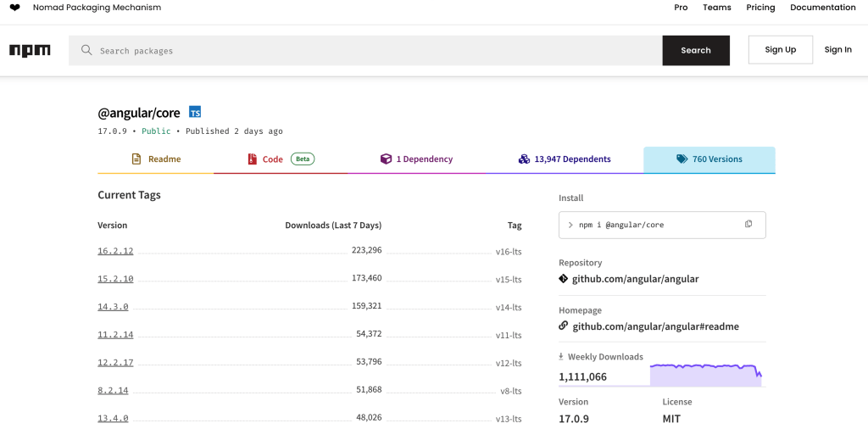Open version 15.2.10 link

coord(115,279)
